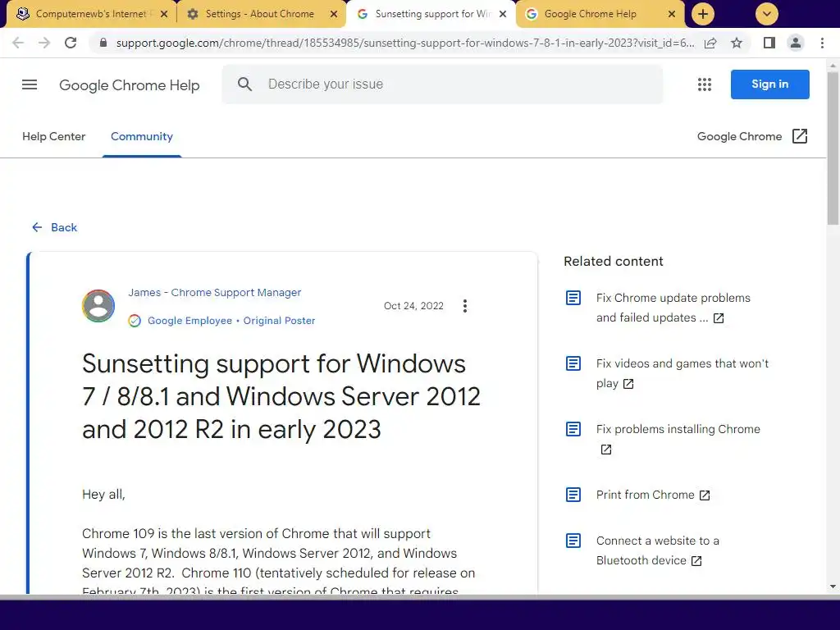Close the Sunsetting support tab
This screenshot has height=630, width=840.
coord(503,14)
